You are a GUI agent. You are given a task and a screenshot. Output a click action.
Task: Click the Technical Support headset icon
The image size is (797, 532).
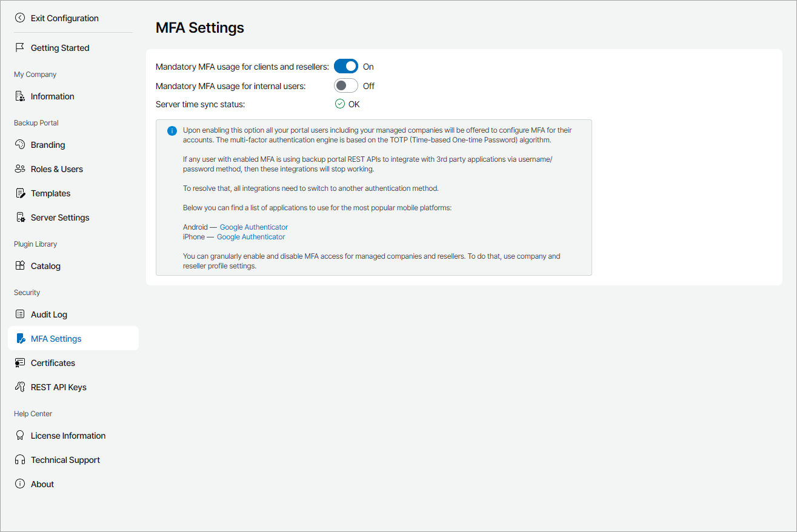pos(20,460)
